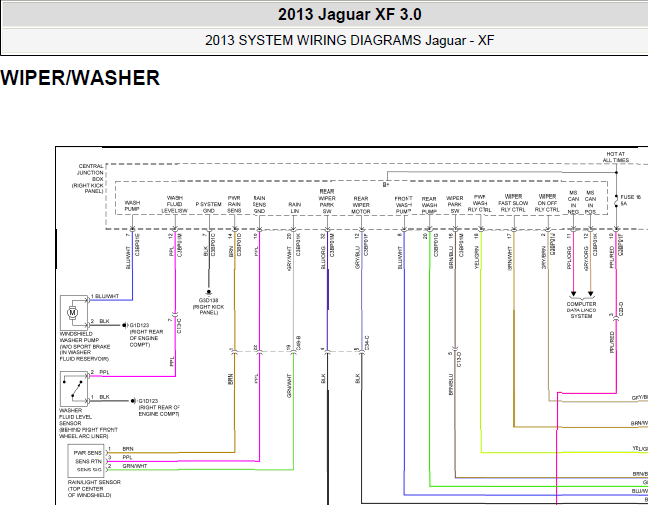Click the '1 BLU/WHT' wire label at pump

click(x=105, y=296)
